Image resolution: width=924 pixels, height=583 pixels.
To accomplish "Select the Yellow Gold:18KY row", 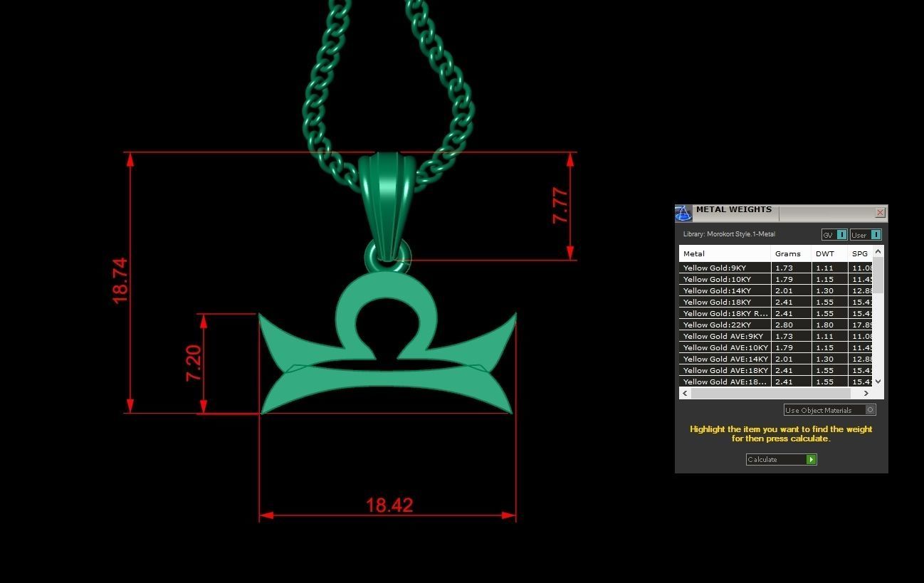I will click(x=776, y=302).
